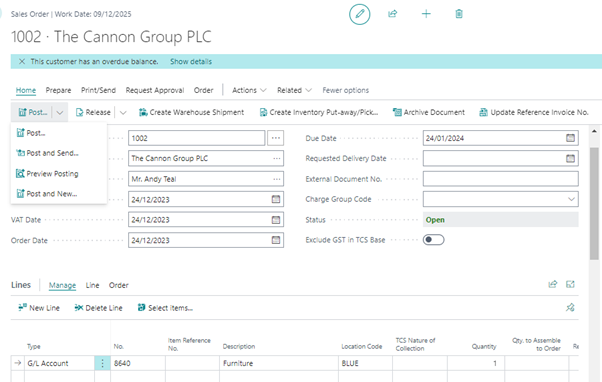Open the Prepare tab
The height and width of the screenshot is (382, 602).
pyautogui.click(x=58, y=90)
